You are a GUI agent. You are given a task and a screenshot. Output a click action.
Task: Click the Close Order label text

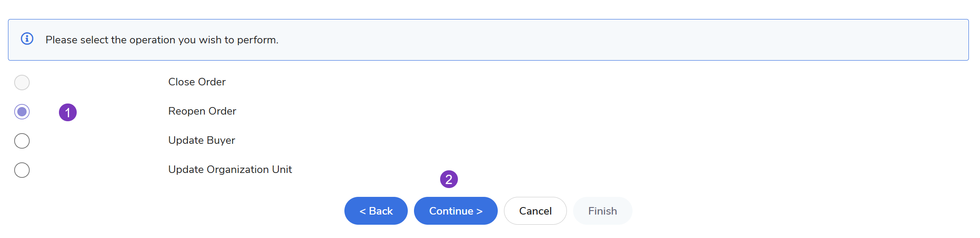(x=197, y=82)
